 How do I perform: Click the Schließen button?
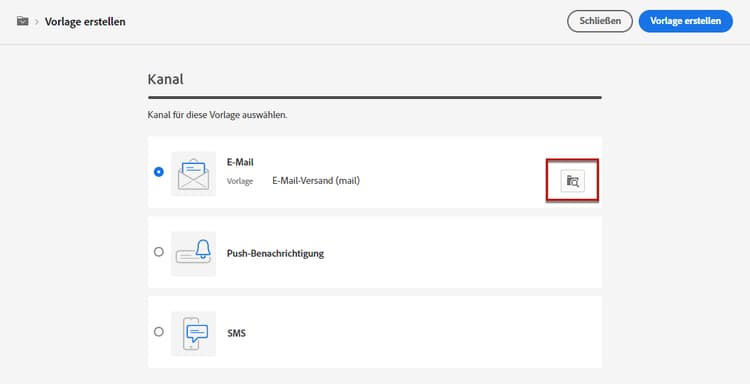(x=600, y=21)
